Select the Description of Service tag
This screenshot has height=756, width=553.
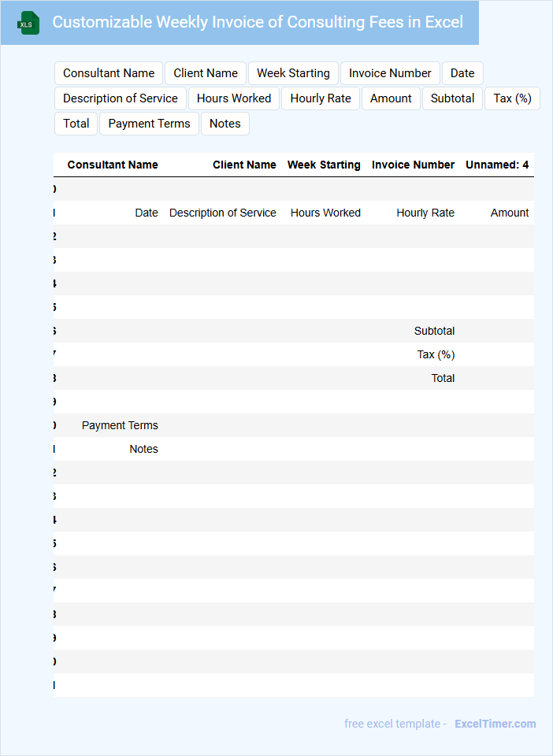[120, 98]
